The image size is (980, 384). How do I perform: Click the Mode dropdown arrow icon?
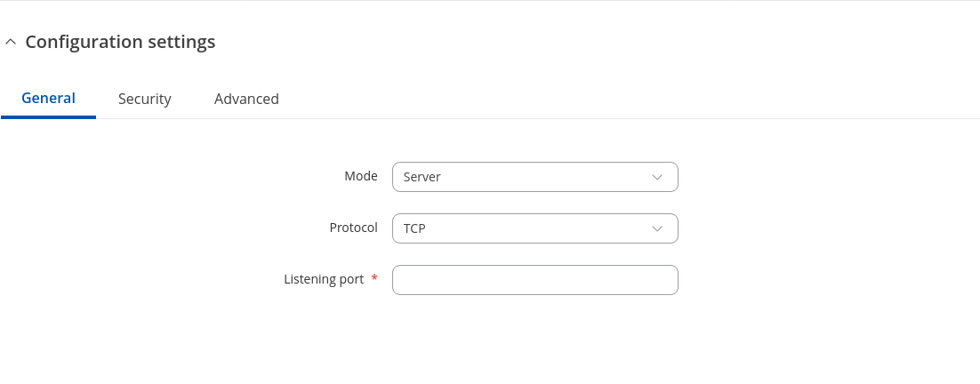click(x=657, y=177)
